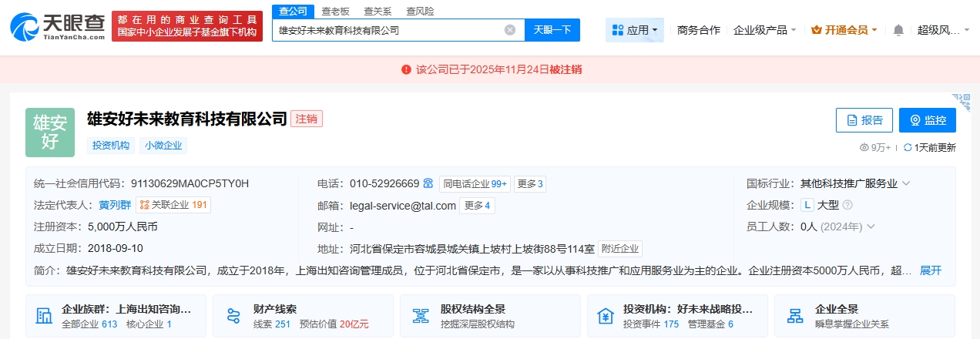Switch to the 查老板 search tab
Viewport: 980px width, 339px height.
point(335,11)
